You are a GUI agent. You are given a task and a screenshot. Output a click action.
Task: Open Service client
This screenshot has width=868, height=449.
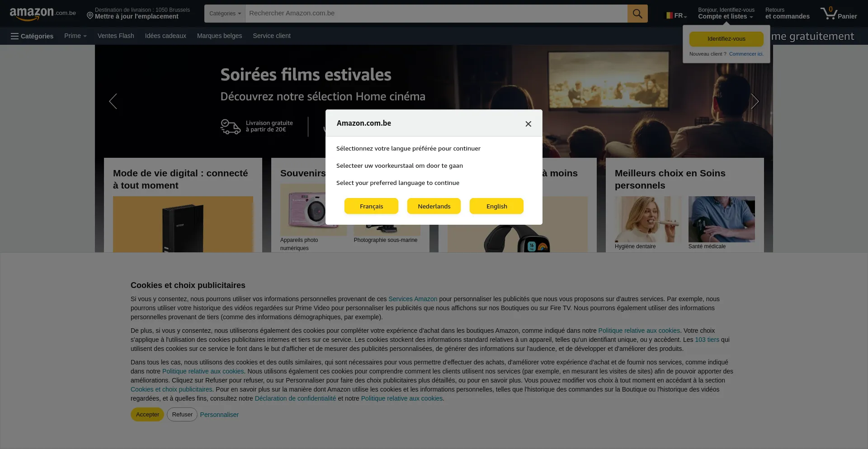[272, 36]
